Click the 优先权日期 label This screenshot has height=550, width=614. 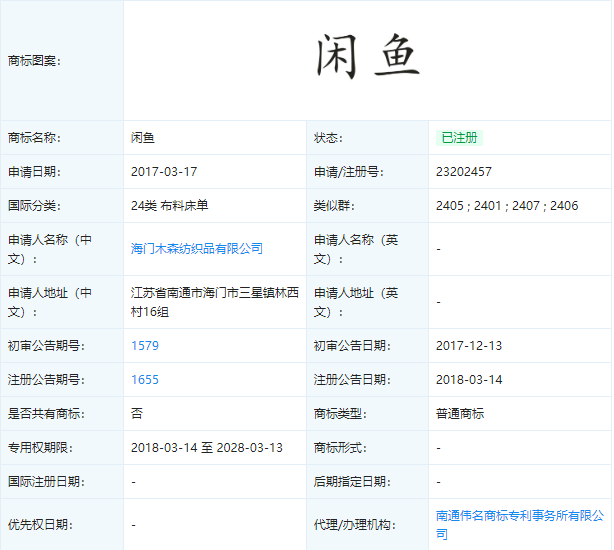[40, 525]
